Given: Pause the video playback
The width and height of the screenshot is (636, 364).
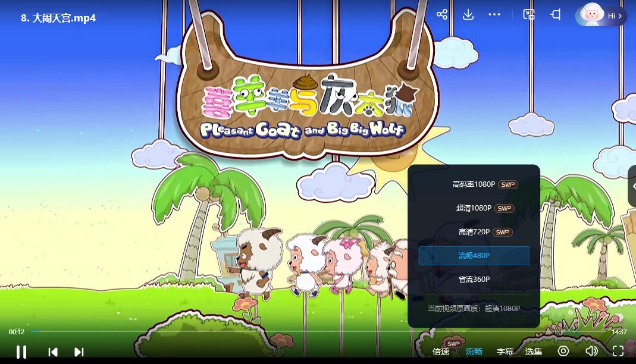Looking at the screenshot, I should tap(21, 352).
